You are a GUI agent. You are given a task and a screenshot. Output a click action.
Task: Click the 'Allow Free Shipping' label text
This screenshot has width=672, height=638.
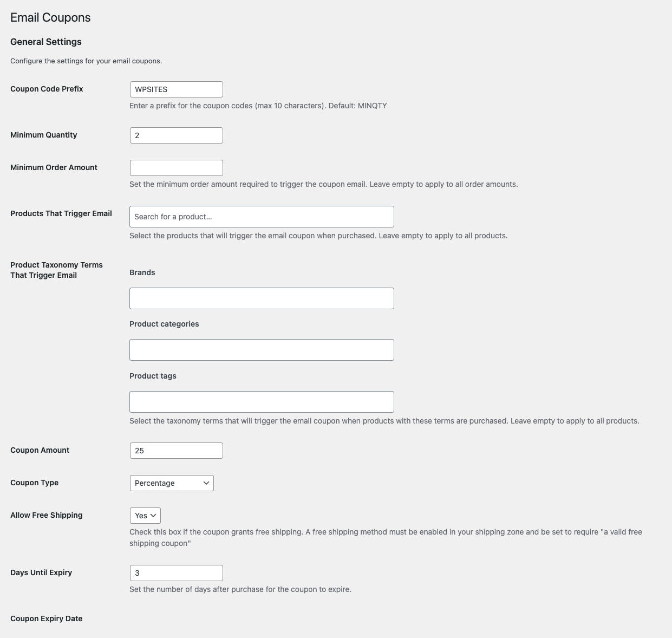pyautogui.click(x=46, y=515)
